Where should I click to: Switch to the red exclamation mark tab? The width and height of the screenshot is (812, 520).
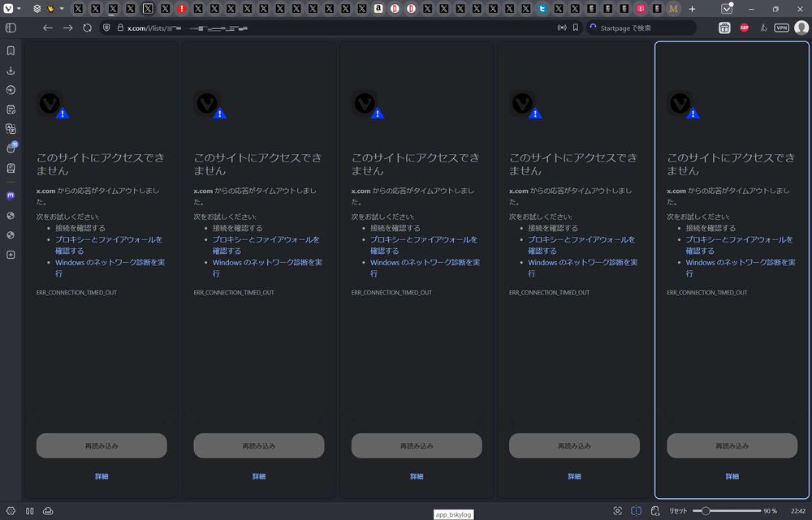click(x=181, y=9)
